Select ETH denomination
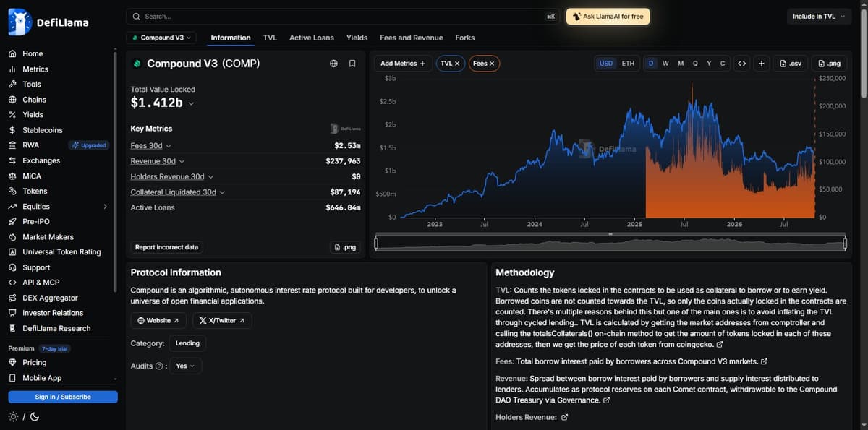The image size is (868, 430). pyautogui.click(x=628, y=64)
